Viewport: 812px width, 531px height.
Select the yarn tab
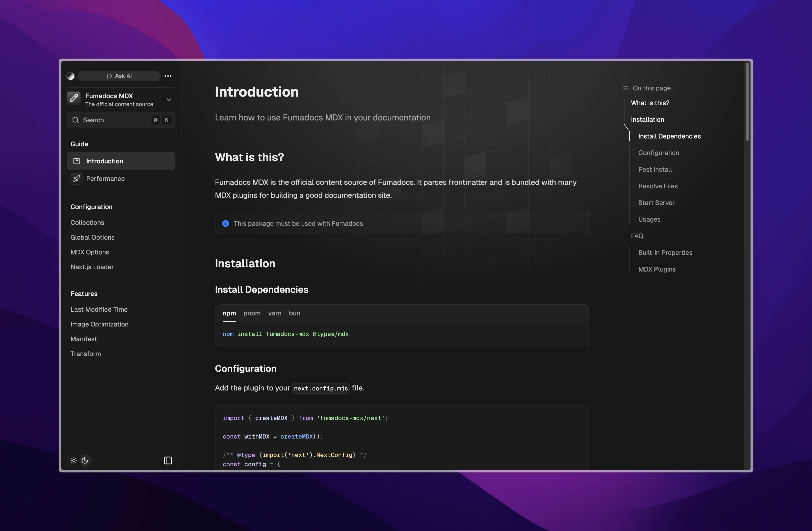[275, 313]
